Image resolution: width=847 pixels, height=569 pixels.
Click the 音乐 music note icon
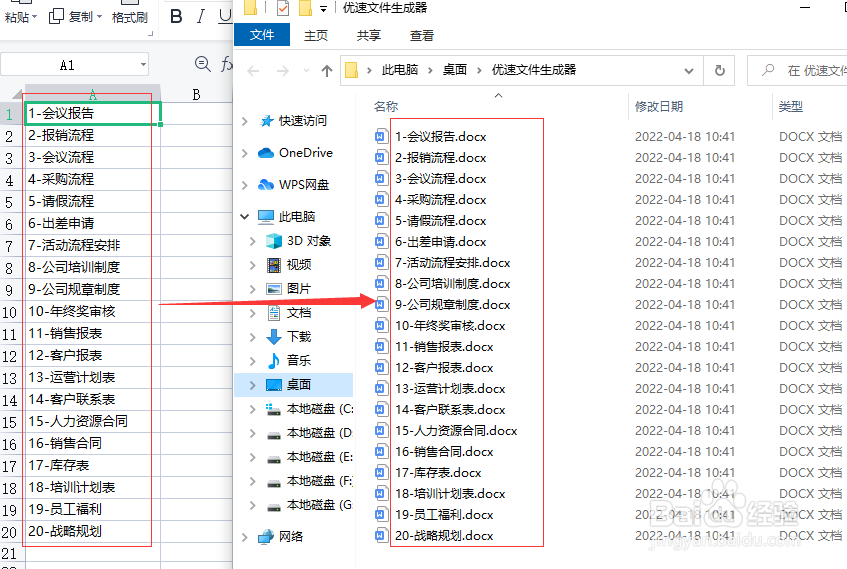coord(274,360)
